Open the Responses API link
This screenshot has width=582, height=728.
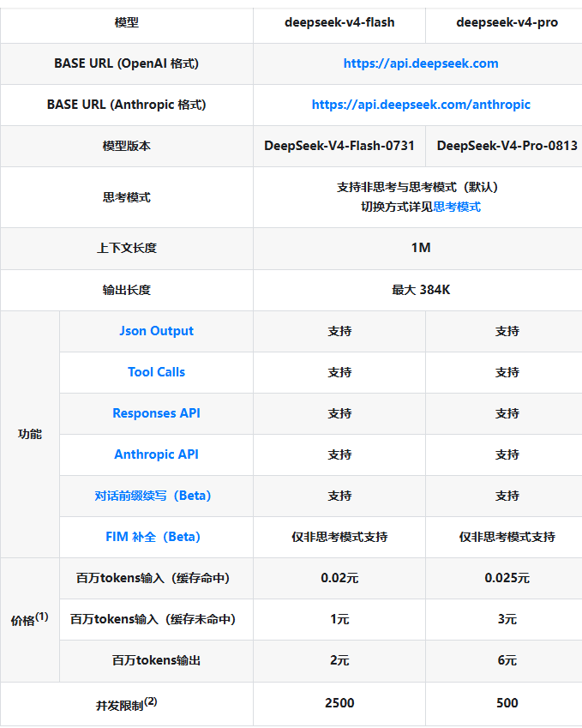pyautogui.click(x=156, y=413)
